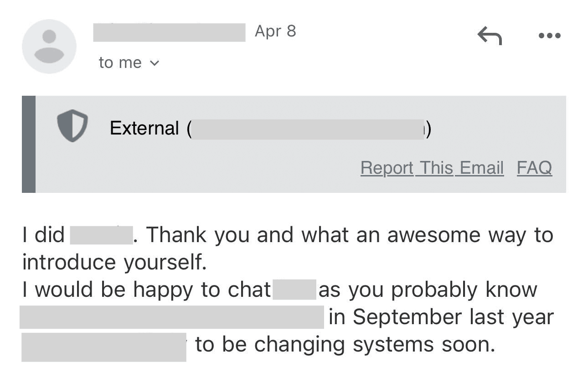This screenshot has width=588, height=388.
Task: Open the 'FAQ' link
Action: [x=534, y=168]
